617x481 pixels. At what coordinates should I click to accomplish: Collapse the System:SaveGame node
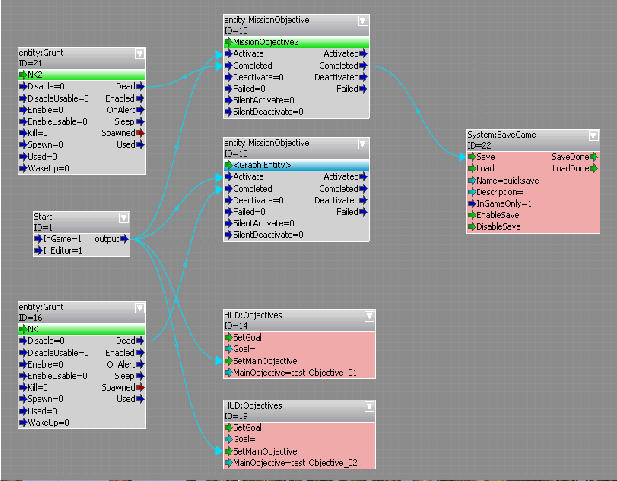(x=593, y=136)
